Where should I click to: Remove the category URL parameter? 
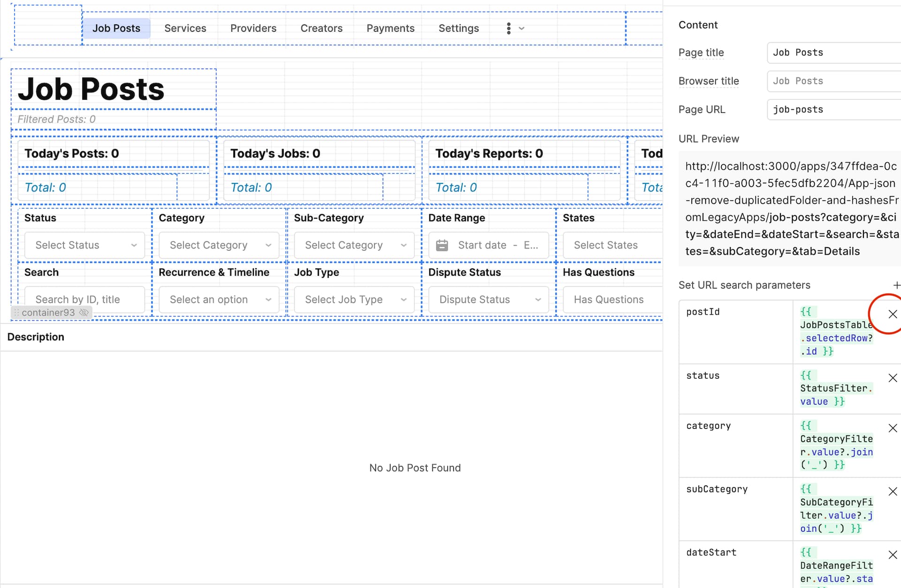(892, 428)
